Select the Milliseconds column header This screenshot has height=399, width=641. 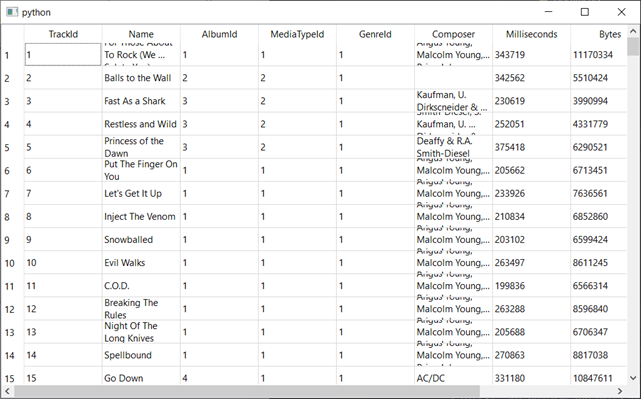click(531, 34)
